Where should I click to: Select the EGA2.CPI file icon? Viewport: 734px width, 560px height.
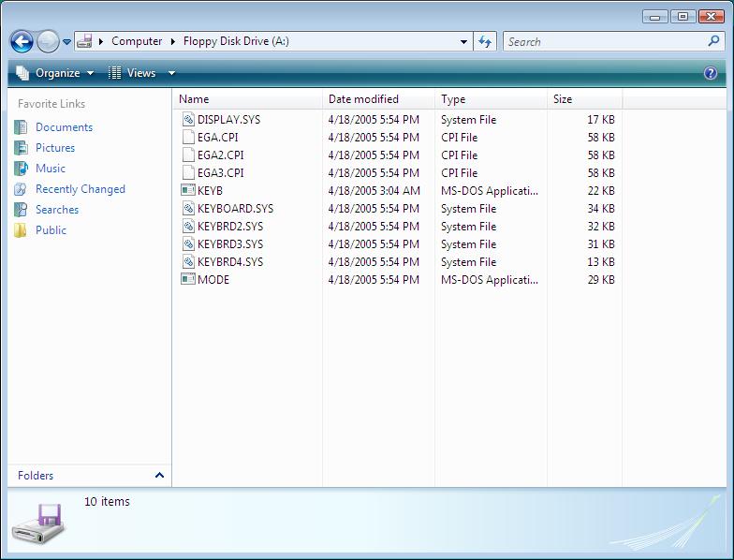pos(188,155)
